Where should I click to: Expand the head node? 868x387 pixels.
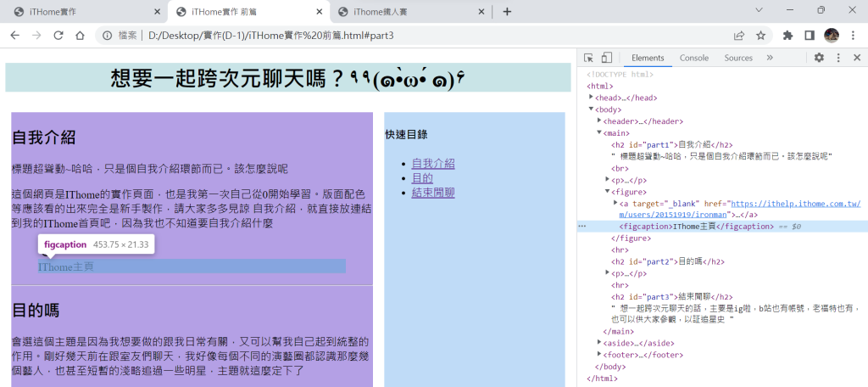(x=591, y=98)
